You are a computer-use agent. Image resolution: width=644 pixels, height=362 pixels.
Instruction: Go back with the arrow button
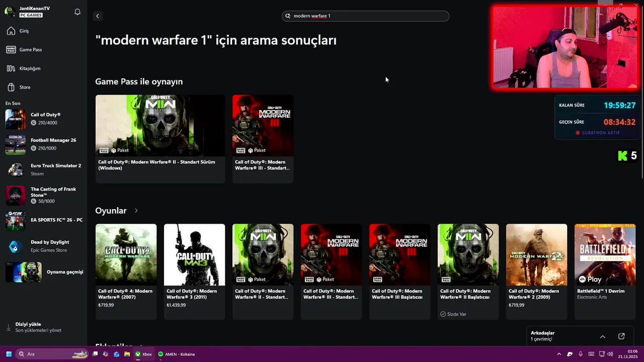click(98, 16)
